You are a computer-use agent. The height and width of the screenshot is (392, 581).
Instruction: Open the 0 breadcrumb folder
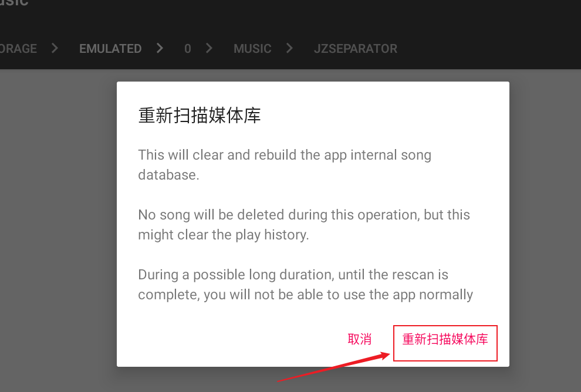click(x=188, y=49)
